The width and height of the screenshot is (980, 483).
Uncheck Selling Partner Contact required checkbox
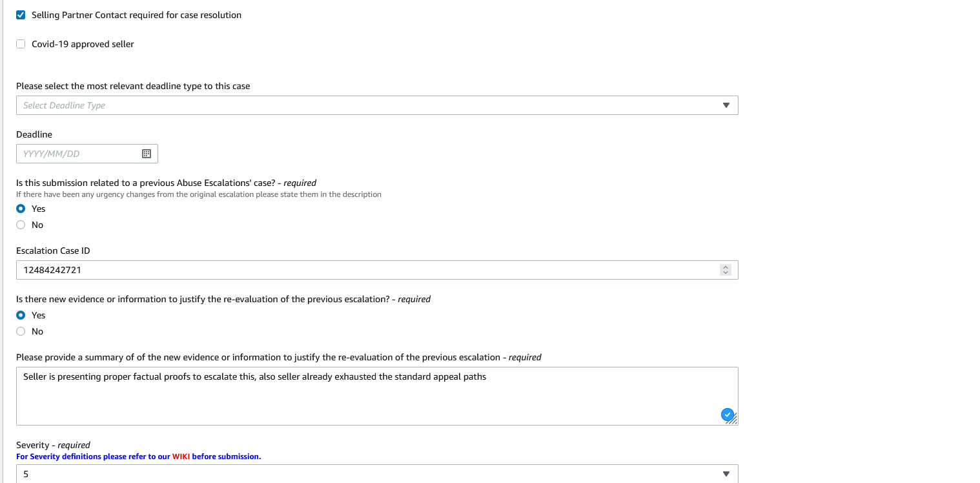click(x=21, y=15)
